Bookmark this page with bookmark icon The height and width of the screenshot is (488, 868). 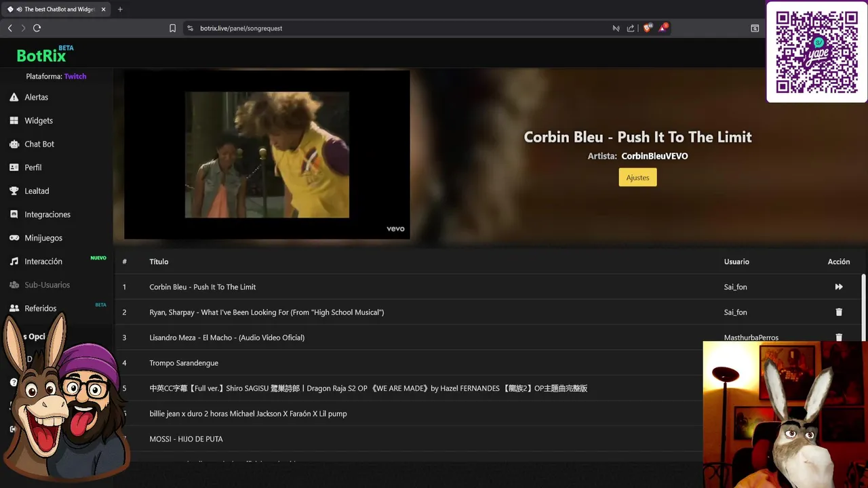coord(172,28)
